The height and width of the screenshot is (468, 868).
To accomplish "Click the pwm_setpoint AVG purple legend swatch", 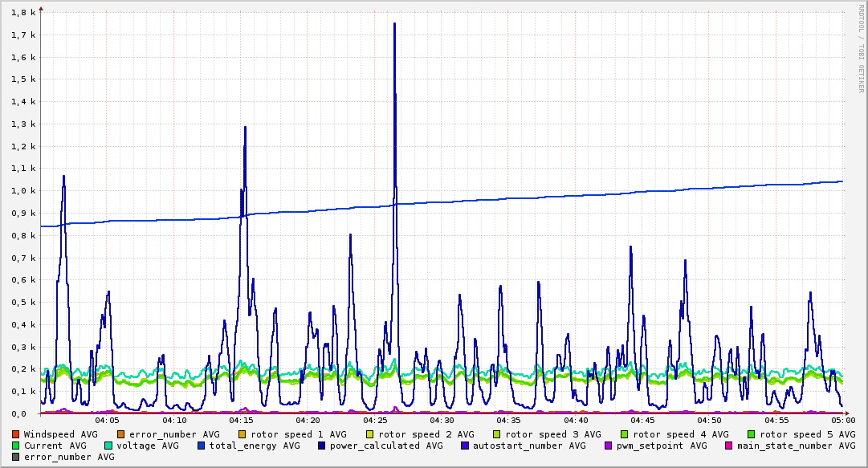I will point(609,446).
